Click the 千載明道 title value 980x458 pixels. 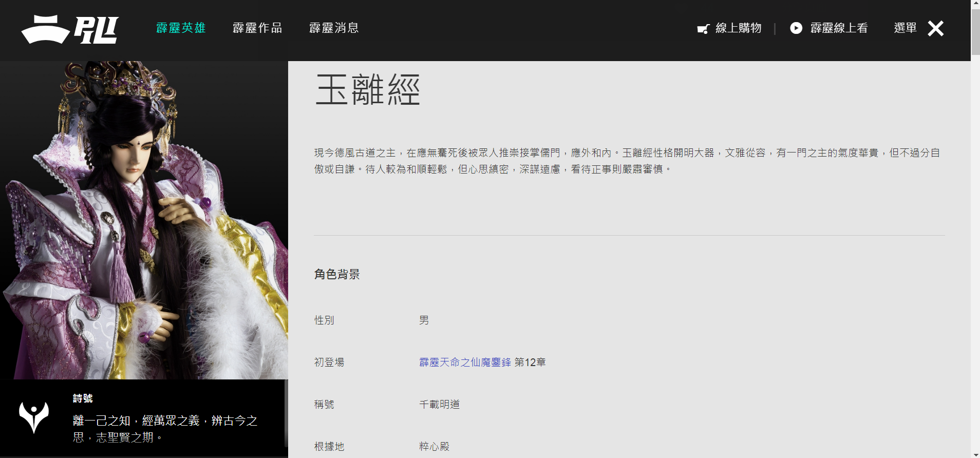tap(440, 405)
